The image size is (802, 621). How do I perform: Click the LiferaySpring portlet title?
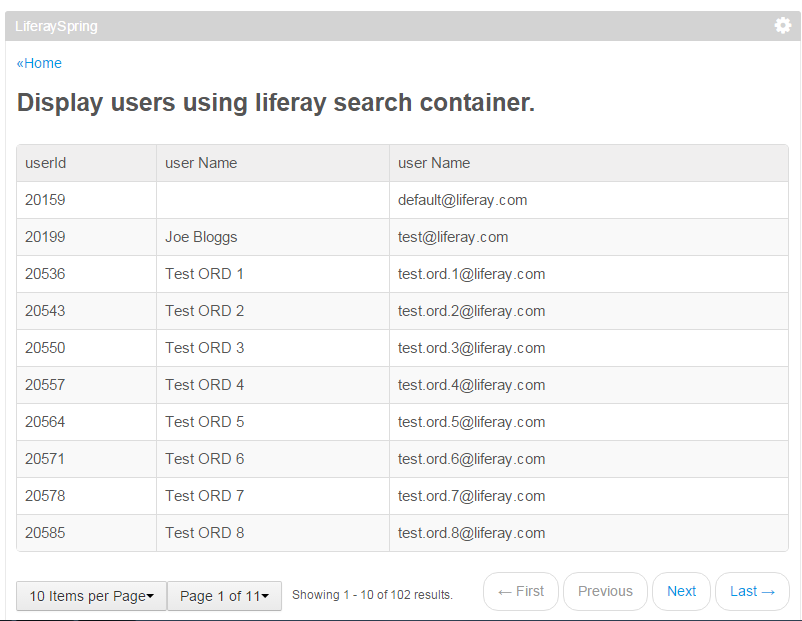tap(56, 26)
